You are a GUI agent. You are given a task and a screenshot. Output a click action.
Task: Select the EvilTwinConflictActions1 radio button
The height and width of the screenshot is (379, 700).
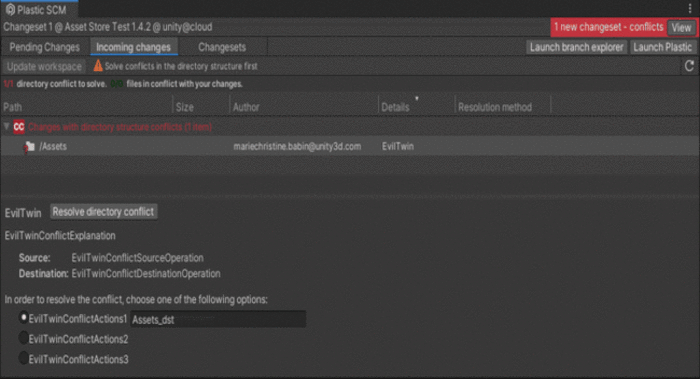click(x=23, y=318)
